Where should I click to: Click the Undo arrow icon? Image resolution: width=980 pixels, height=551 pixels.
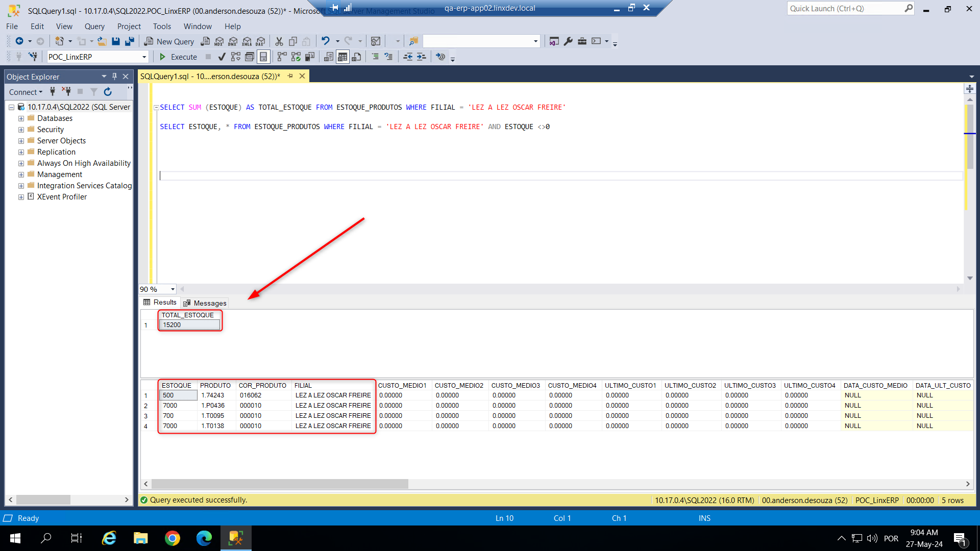click(x=325, y=41)
